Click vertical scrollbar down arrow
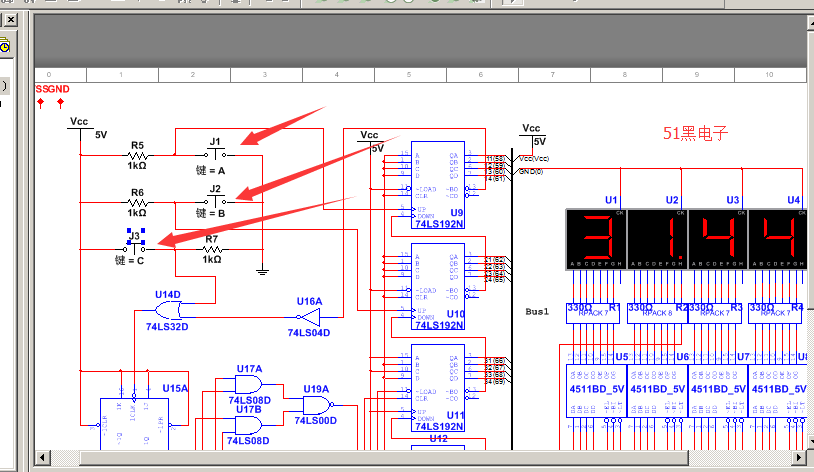Image resolution: width=814 pixels, height=472 pixels. pyautogui.click(x=811, y=442)
